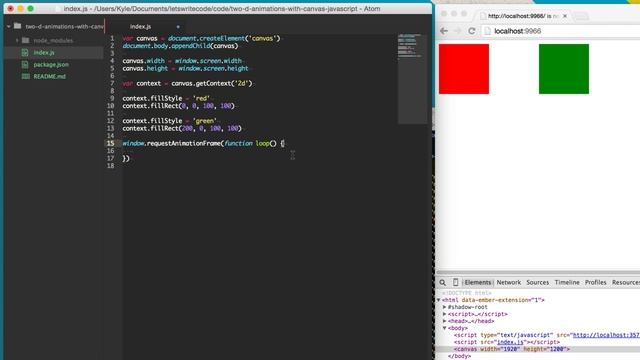Screen dimensions: 640x360
Task: Toggle the DevTools device mode icon
Action: (456, 282)
